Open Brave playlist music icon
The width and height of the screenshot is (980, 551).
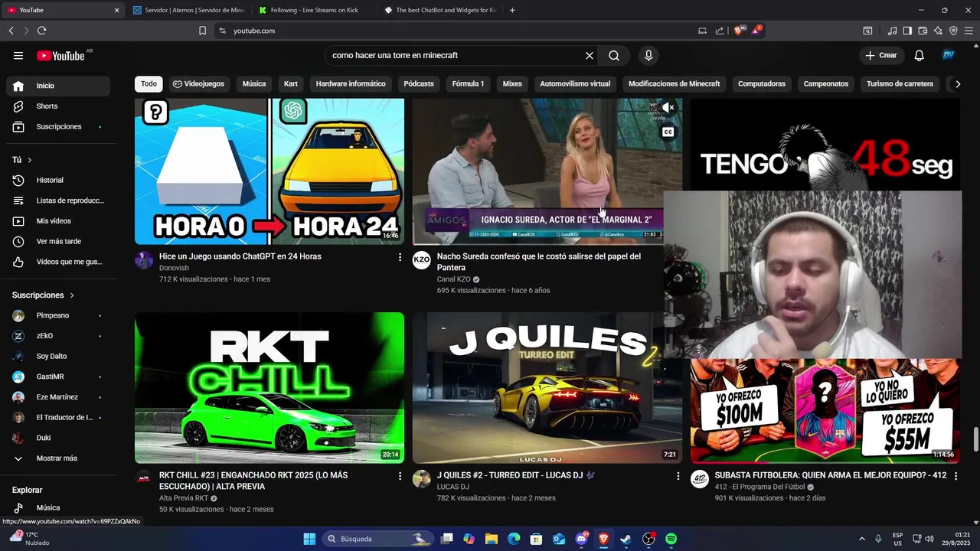pos(892,31)
